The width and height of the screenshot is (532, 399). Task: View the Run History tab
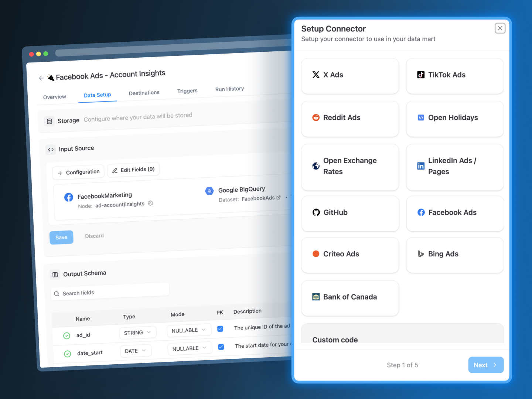pyautogui.click(x=229, y=89)
